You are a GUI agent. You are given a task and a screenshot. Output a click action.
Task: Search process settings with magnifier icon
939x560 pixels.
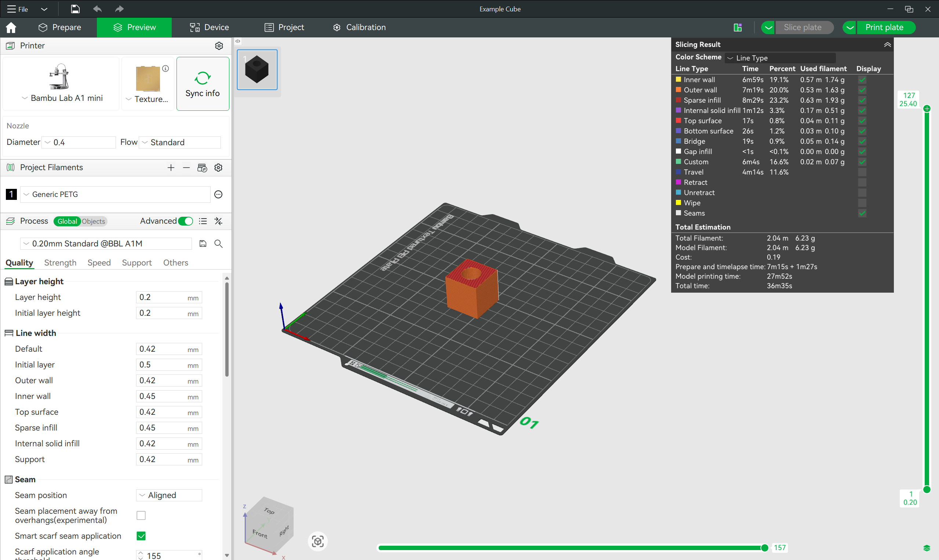tap(218, 244)
